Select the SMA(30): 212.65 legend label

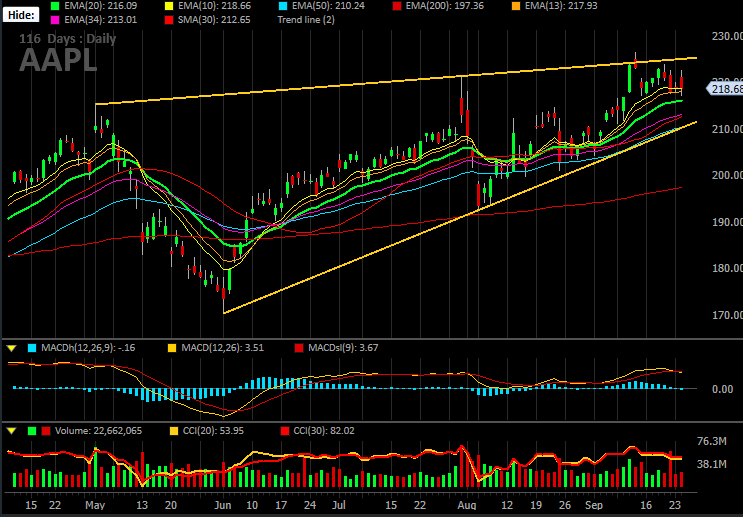[x=214, y=20]
